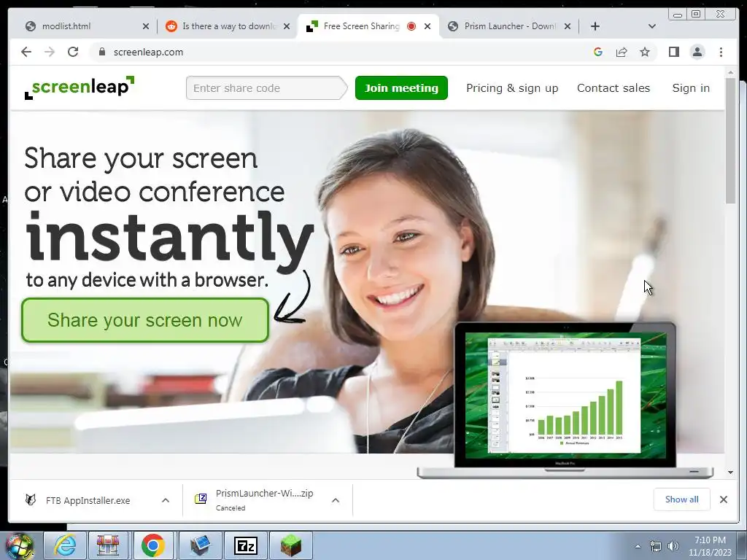Show hidden system tray icons

click(638, 546)
